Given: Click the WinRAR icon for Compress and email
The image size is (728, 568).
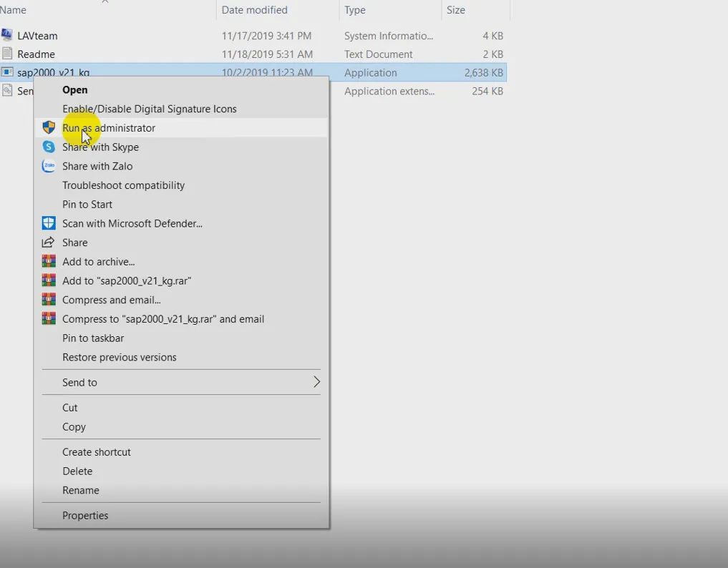Looking at the screenshot, I should [48, 299].
